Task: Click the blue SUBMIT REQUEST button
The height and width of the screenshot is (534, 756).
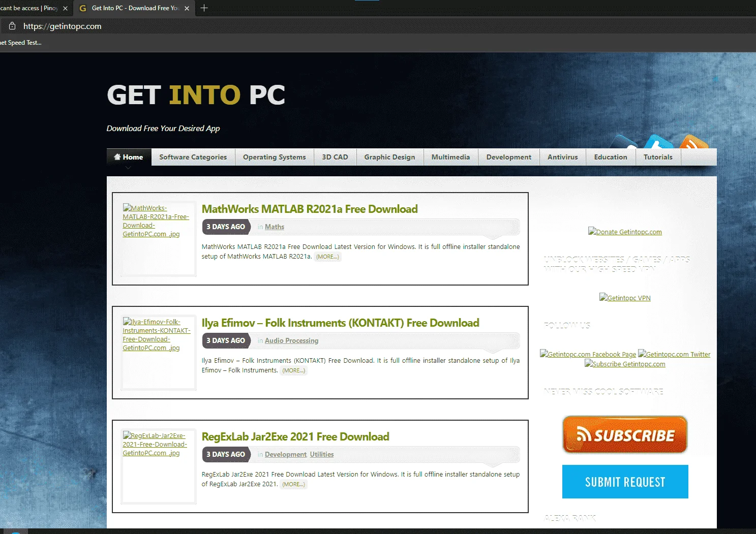Action: [625, 482]
